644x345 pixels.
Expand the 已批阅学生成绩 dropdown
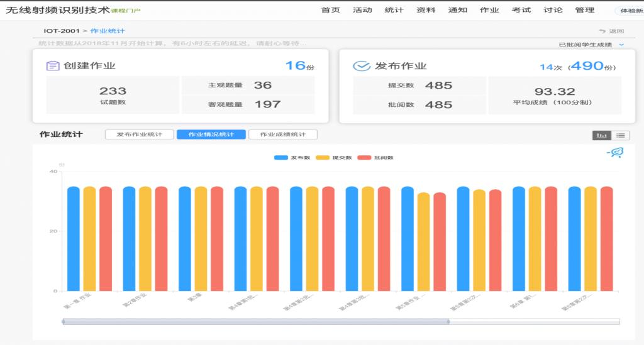point(621,45)
